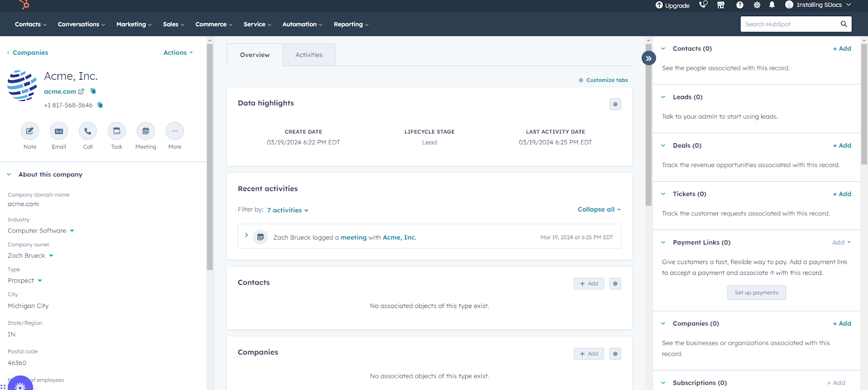Screen dimensions: 868x390
Task: Click the Set up payments button
Action: pyautogui.click(x=756, y=293)
